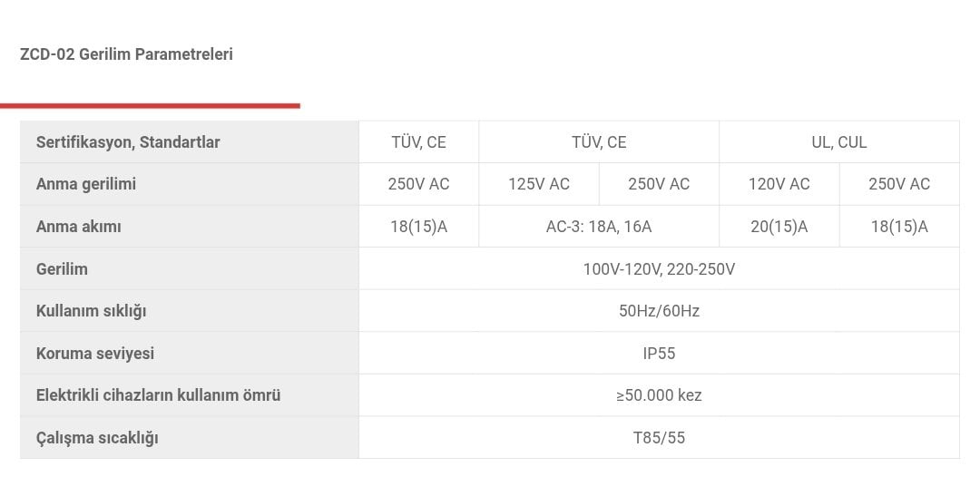The image size is (980, 496).
Task: Click the Anma gerilimi row label
Action: [86, 184]
